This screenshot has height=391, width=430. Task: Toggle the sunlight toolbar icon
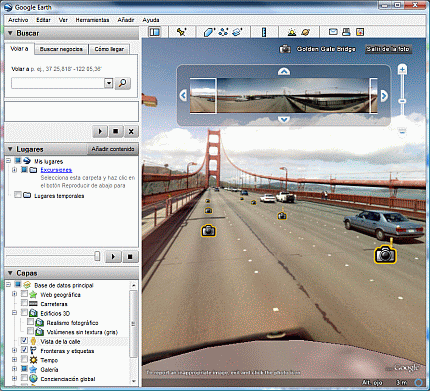coord(292,32)
